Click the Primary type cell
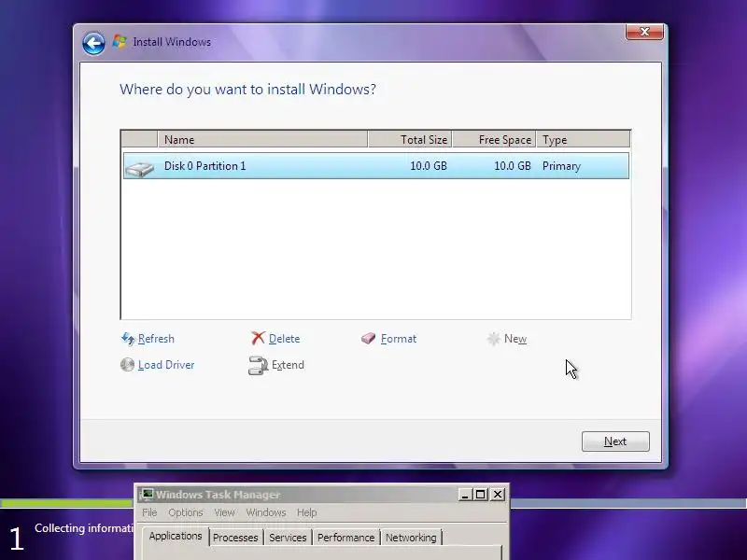This screenshot has height=560, width=747. (561, 166)
